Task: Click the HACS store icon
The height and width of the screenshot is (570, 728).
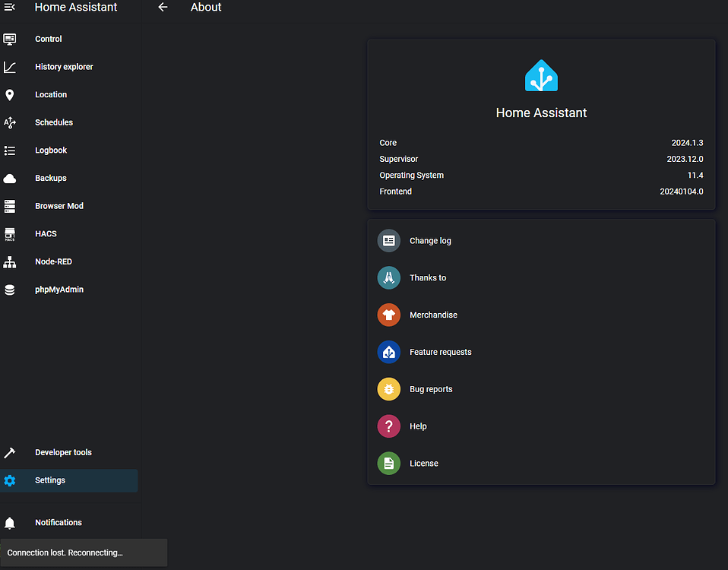Action: [10, 234]
